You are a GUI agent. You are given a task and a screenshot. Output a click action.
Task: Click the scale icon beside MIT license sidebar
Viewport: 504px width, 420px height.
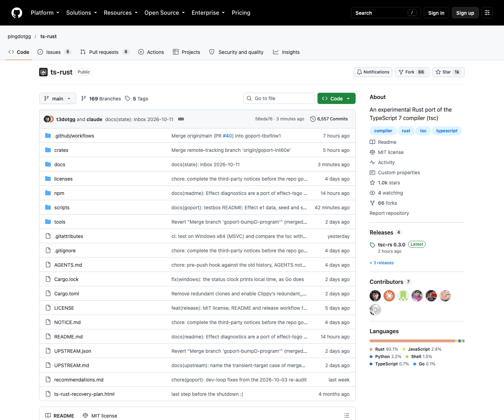tap(372, 152)
